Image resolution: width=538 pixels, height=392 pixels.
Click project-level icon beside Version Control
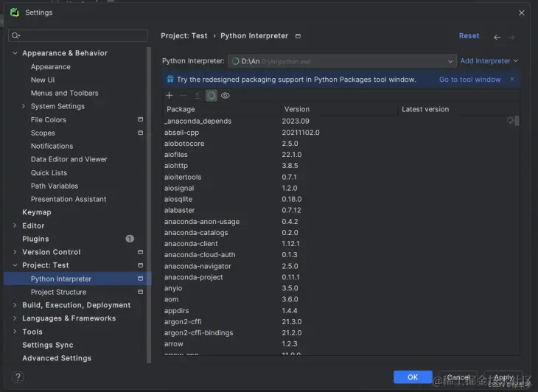coord(140,252)
